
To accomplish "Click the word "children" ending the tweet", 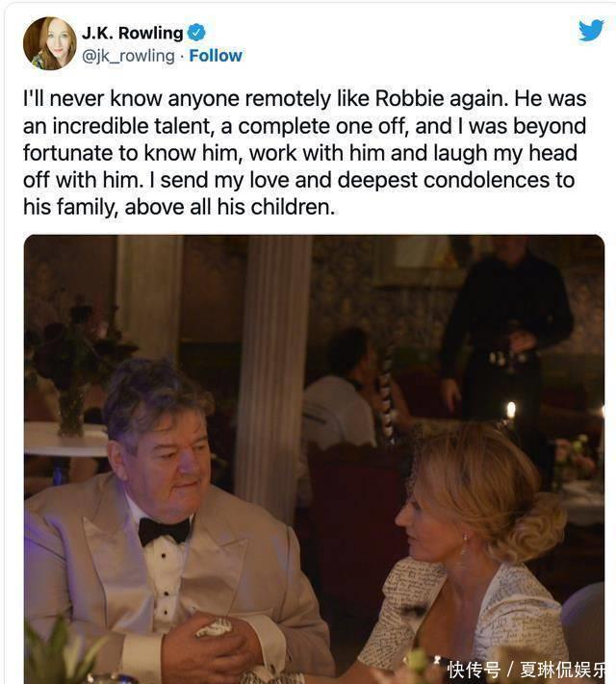I will point(286,207).
